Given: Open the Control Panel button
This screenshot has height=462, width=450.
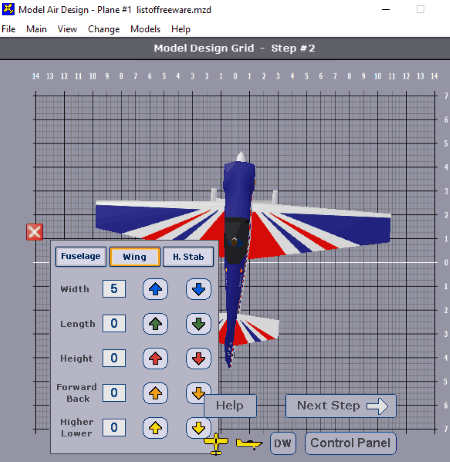Looking at the screenshot, I should point(351,443).
